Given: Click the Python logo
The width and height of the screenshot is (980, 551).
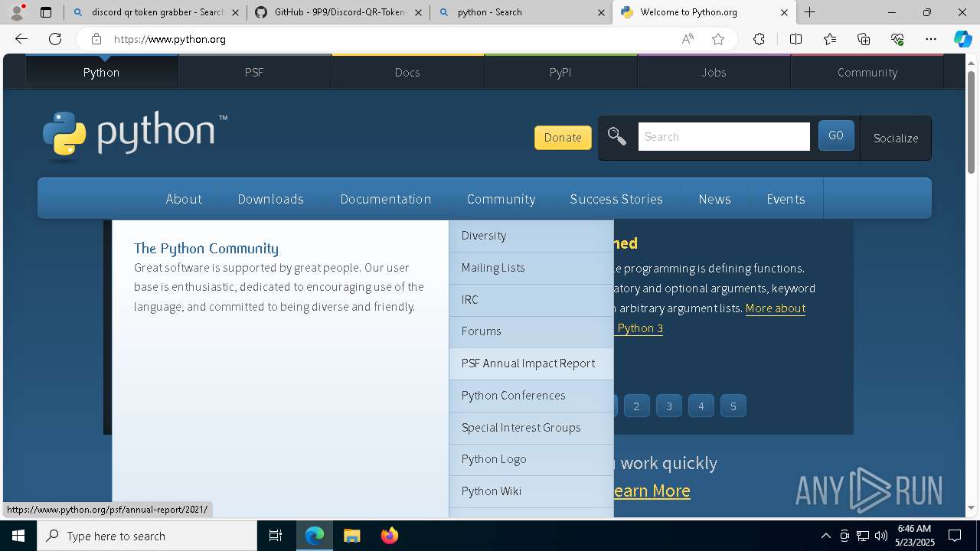Looking at the screenshot, I should pyautogui.click(x=135, y=138).
